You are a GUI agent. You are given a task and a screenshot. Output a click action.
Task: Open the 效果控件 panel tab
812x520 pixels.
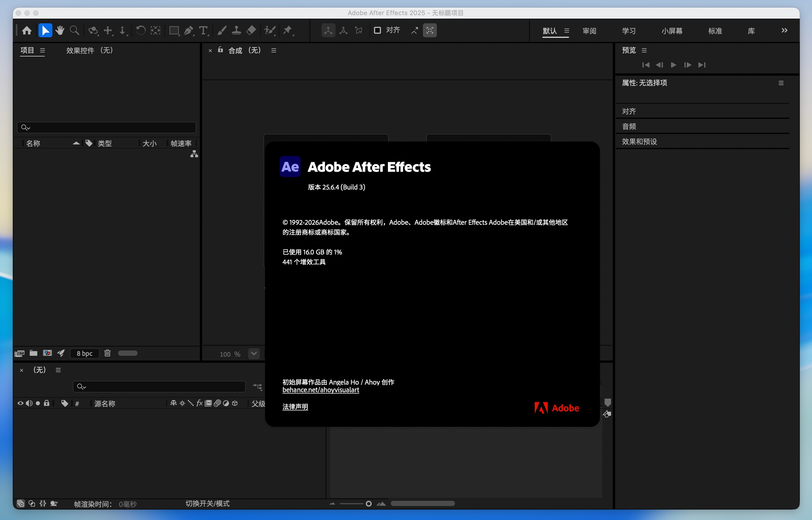click(x=89, y=50)
